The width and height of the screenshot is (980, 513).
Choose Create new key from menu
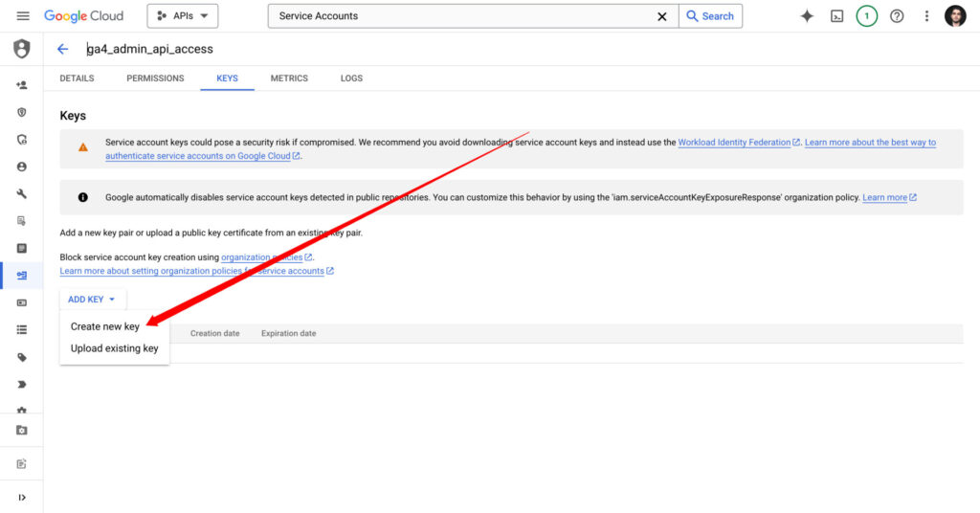point(104,326)
